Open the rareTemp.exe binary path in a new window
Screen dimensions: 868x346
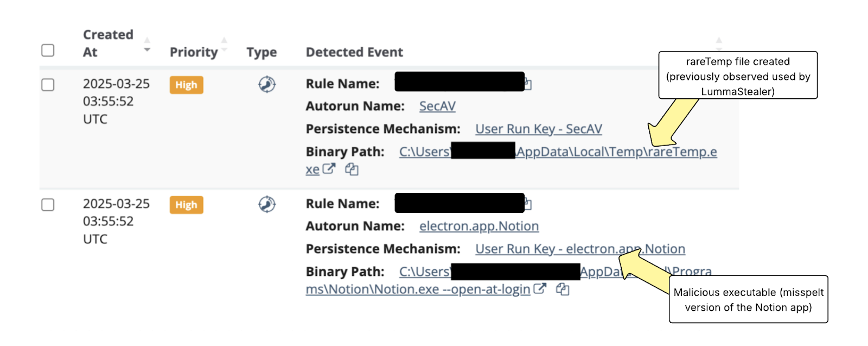pos(329,169)
